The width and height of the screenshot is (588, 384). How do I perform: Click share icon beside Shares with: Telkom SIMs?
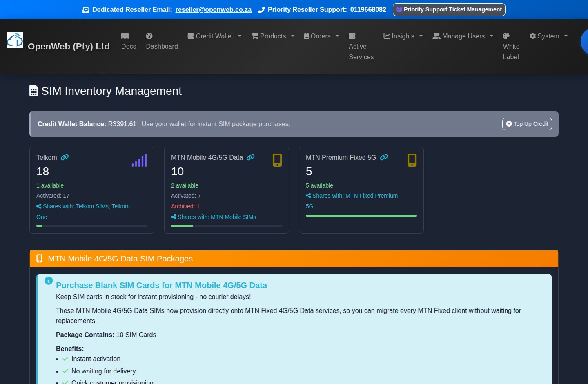pyautogui.click(x=39, y=206)
